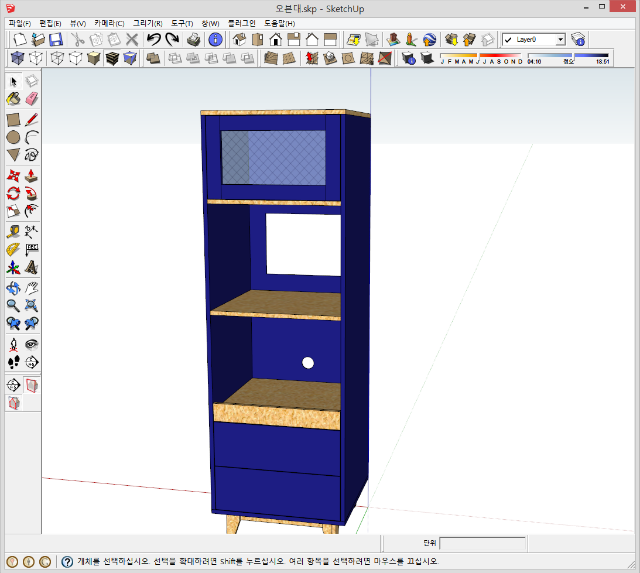Screen dimensions: 640x573
Task: Pick the Freehand scribble tool
Action: [x=31, y=155]
